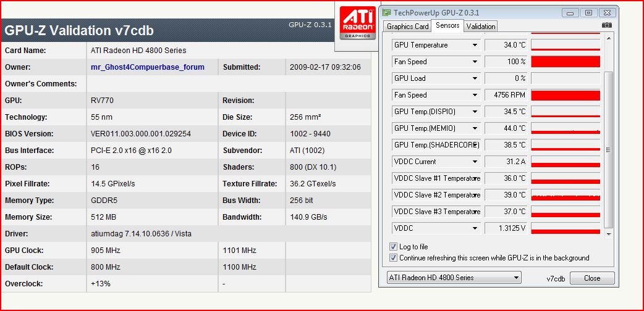Open the GPU Temp.(SHADERCORE) dropdown
The height and width of the screenshot is (311, 644).
pos(475,145)
